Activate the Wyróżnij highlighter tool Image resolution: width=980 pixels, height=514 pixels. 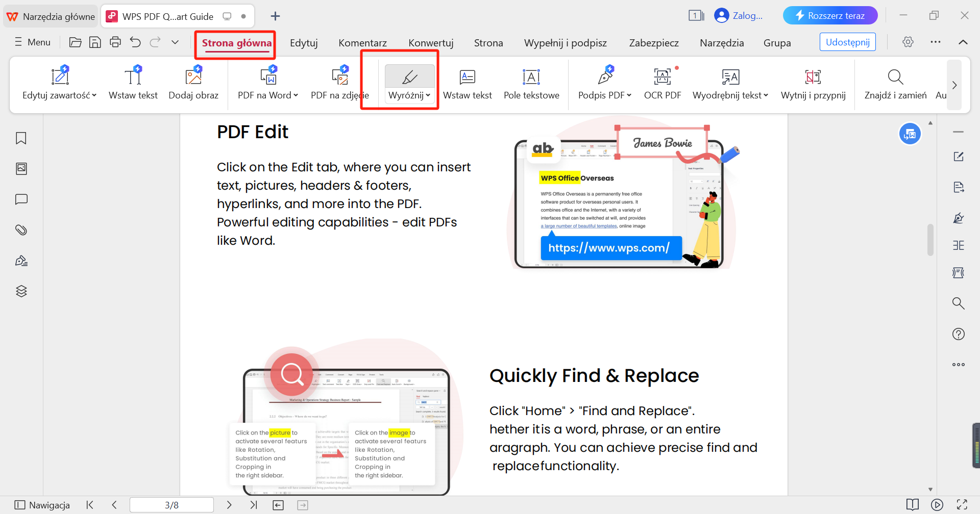point(409,76)
